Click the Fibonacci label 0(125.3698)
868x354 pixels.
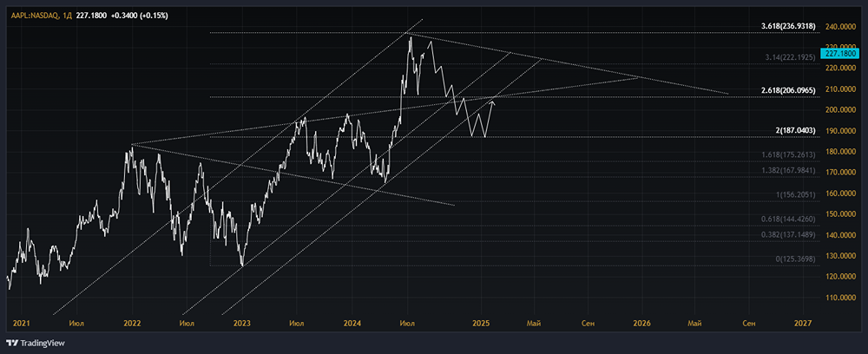pos(795,259)
